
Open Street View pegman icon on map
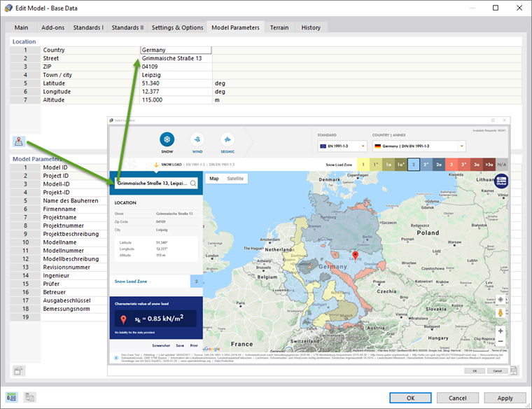tap(500, 312)
